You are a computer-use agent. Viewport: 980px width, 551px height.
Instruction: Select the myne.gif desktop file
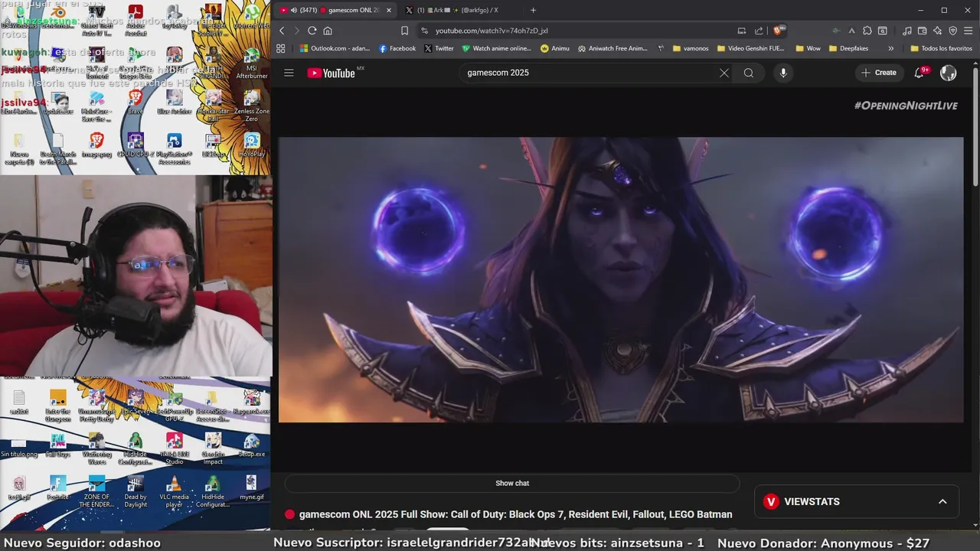251,487
